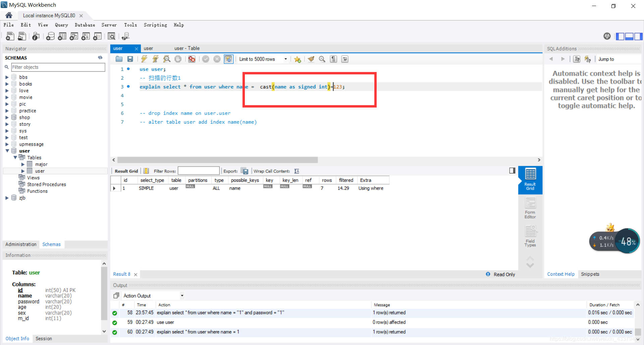Click the Filter Rows input field
This screenshot has height=345, width=644.
[x=199, y=171]
